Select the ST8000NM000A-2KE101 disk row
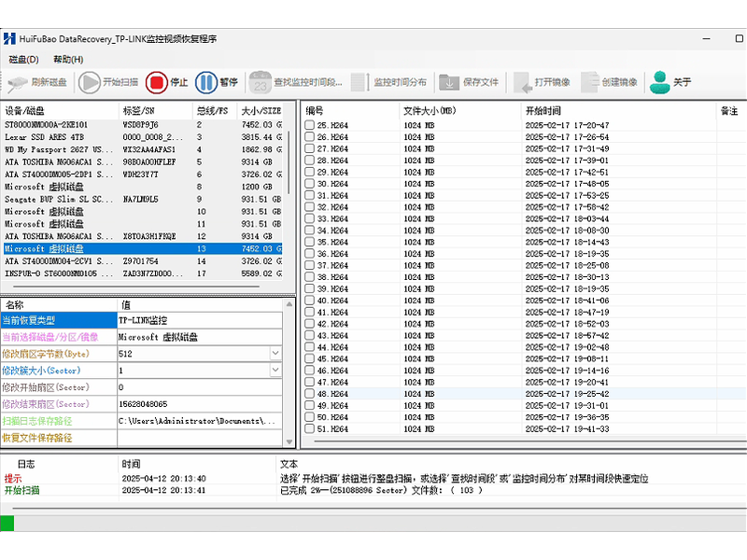The height and width of the screenshot is (560, 747). tap(143, 125)
